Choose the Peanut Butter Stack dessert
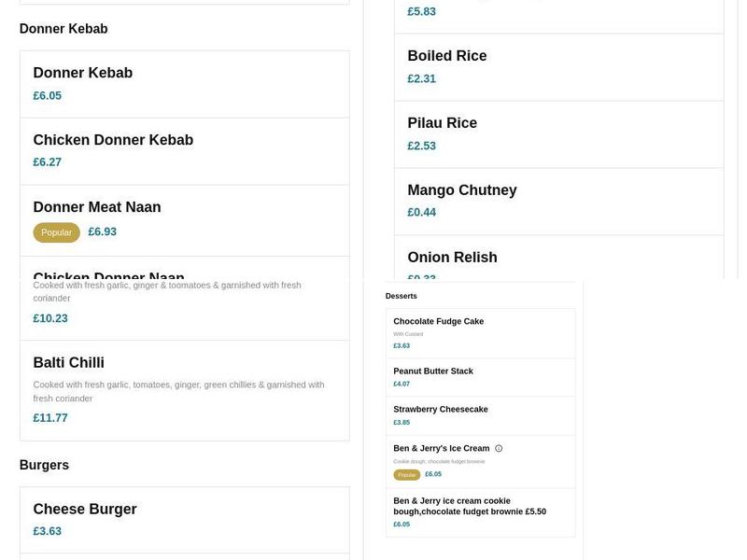 click(x=431, y=370)
